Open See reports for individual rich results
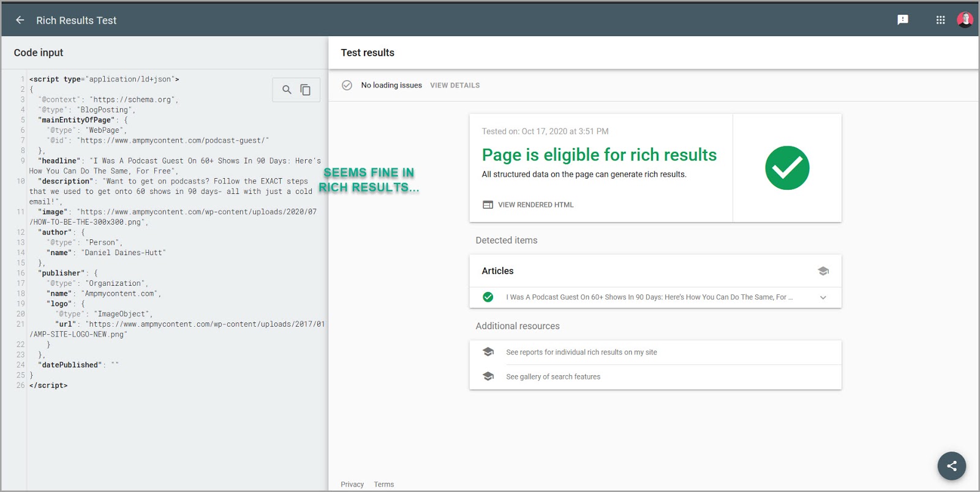The width and height of the screenshot is (980, 492). click(581, 352)
